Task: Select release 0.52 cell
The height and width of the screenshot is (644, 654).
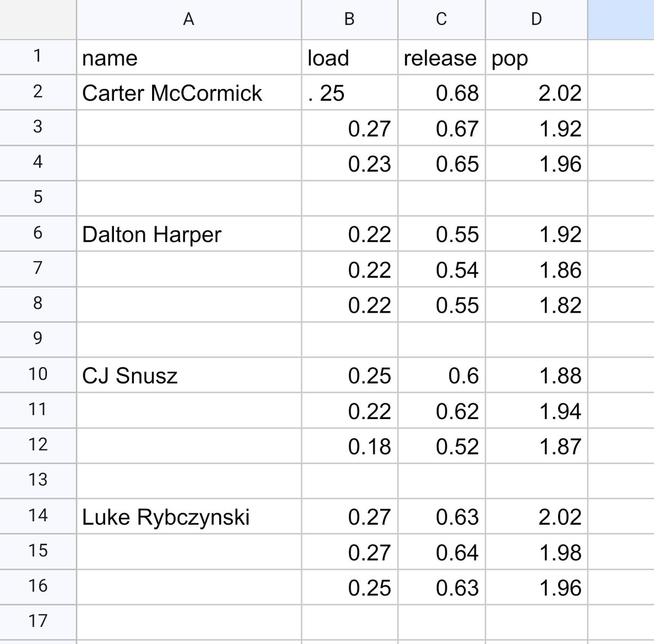Action: [441, 445]
